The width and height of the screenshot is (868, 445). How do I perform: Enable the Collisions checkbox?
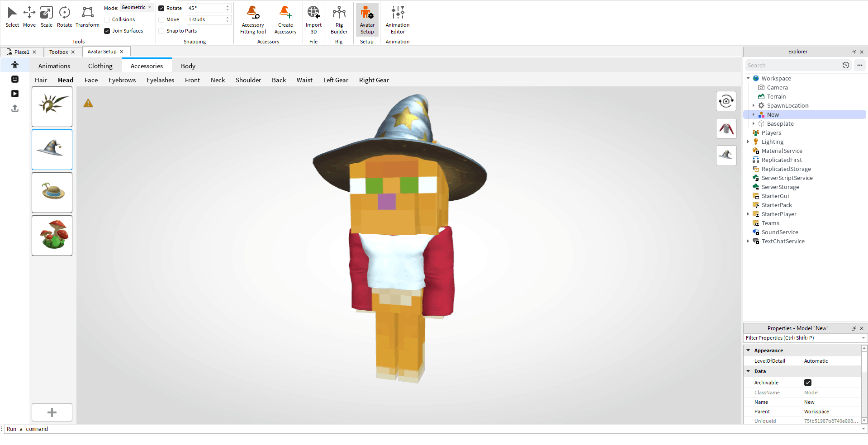point(107,19)
